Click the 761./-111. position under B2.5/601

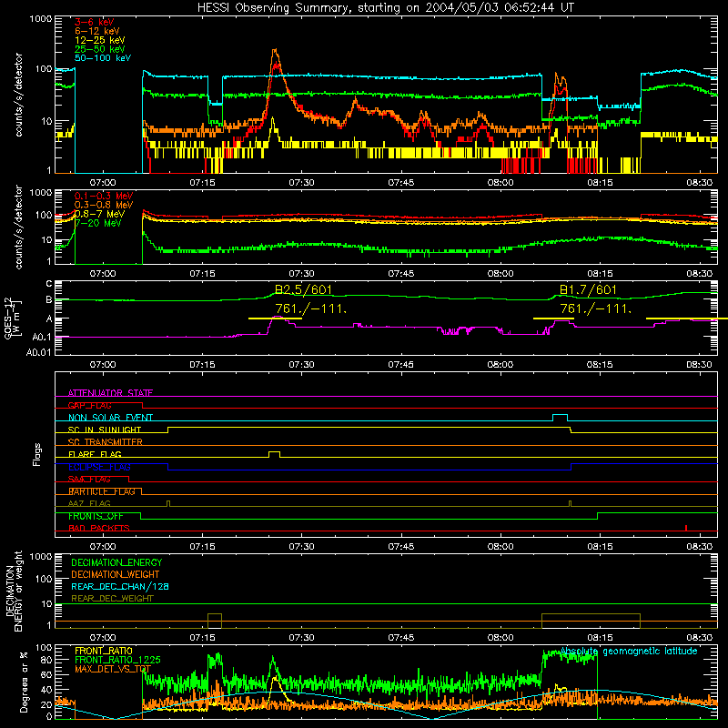click(310, 308)
